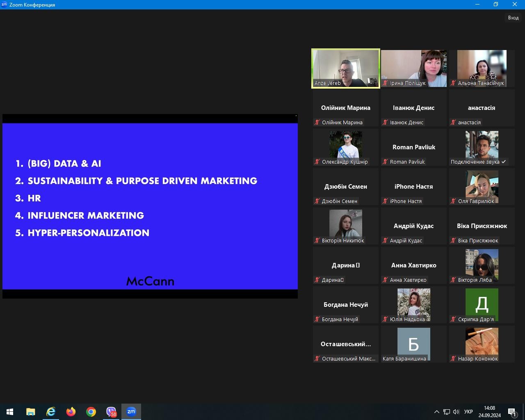This screenshot has height=420, width=525.
Task: Click muted mic icon on Альона Танасійчук's tile
Action: click(x=453, y=83)
